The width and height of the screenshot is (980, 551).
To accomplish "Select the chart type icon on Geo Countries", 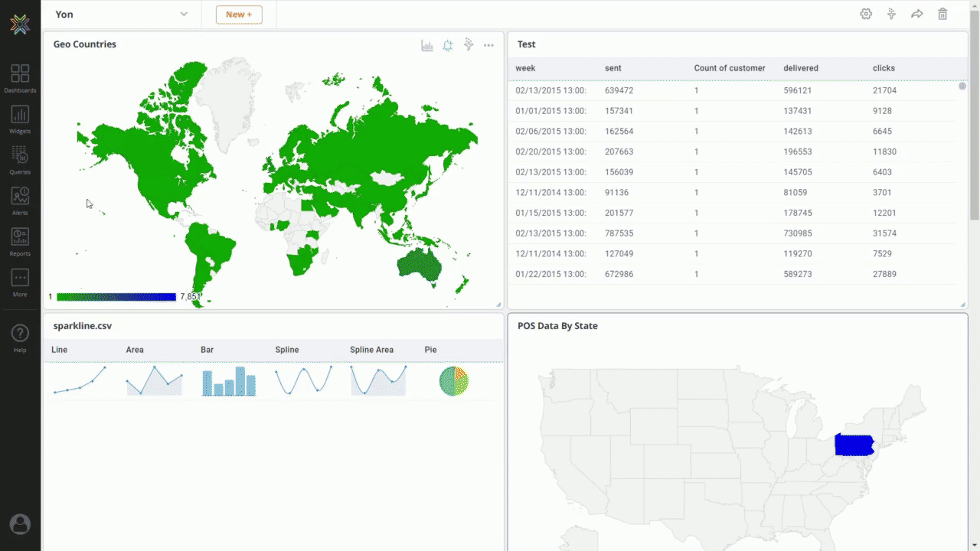I will [x=426, y=45].
